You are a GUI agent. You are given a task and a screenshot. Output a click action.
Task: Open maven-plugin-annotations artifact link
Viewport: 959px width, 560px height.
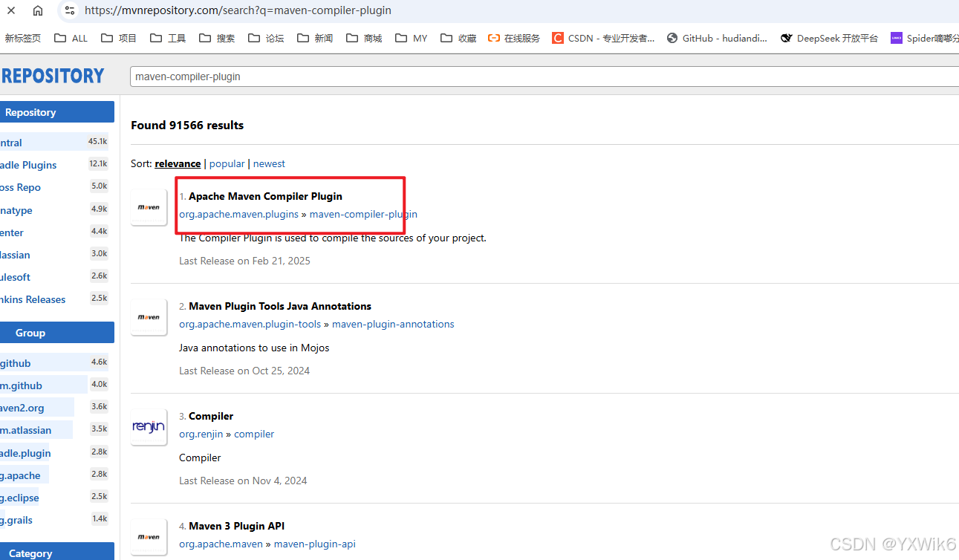point(393,324)
